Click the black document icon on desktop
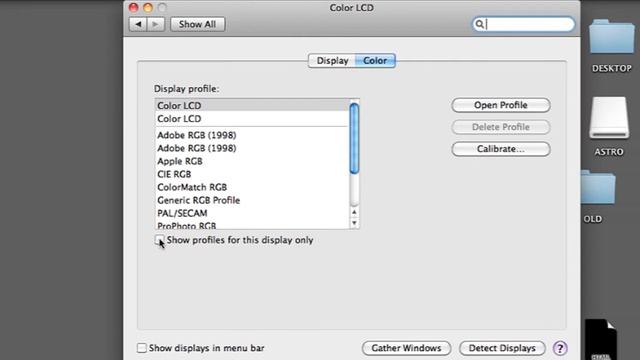The width and height of the screenshot is (640, 360). pos(600,340)
